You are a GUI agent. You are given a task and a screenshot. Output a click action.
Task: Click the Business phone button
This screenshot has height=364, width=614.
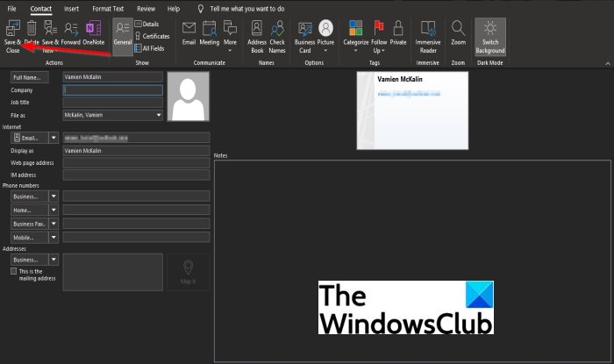pos(29,196)
